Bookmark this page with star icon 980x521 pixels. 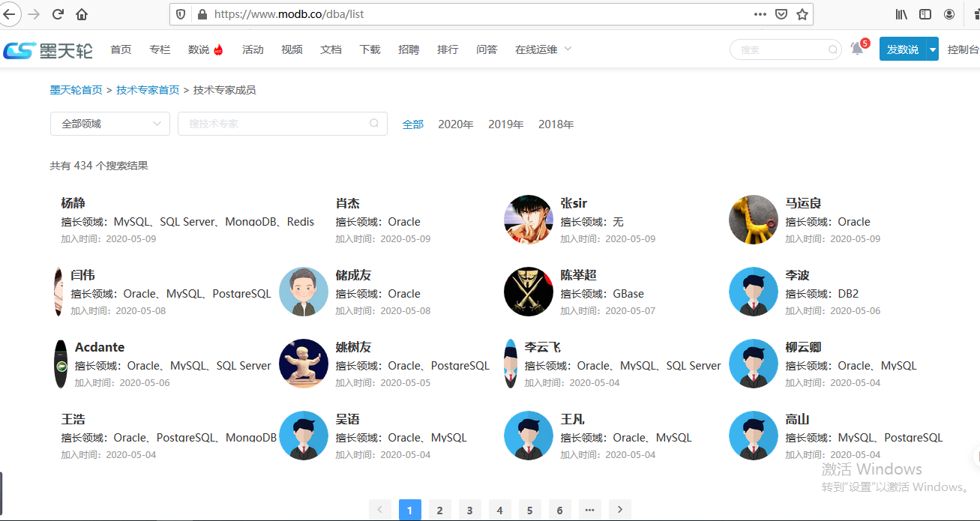(x=802, y=14)
